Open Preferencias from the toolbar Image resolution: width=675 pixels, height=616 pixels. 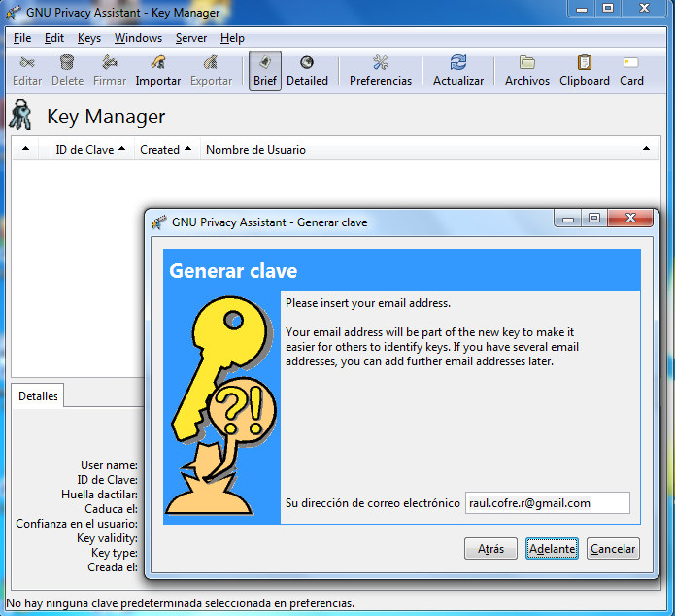click(x=381, y=71)
